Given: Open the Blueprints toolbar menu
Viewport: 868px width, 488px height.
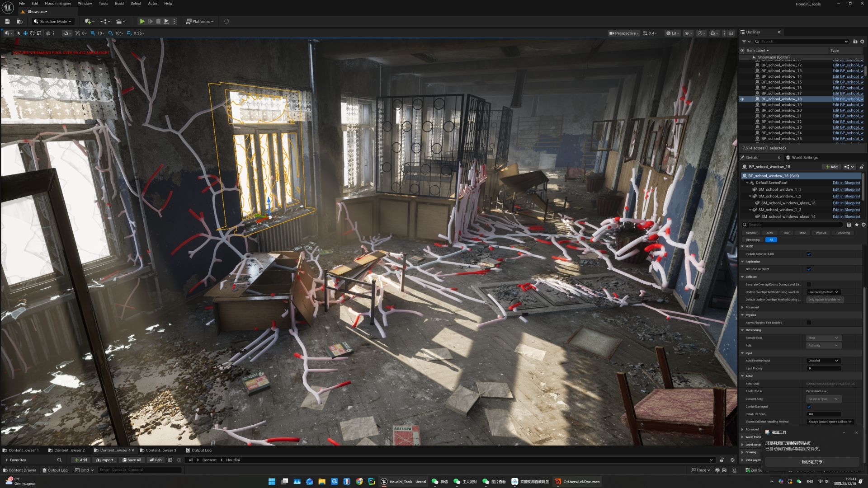Looking at the screenshot, I should 105,21.
